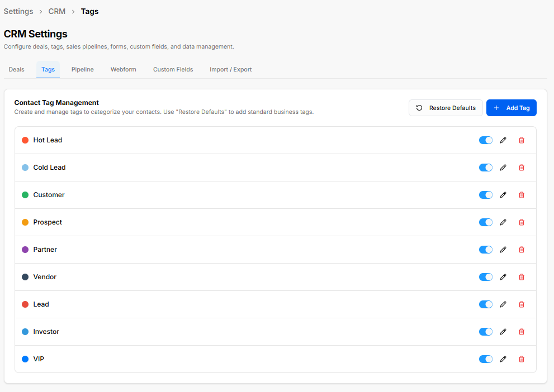Disable the Cold Lead tag switch
The width and height of the screenshot is (554, 392).
(x=486, y=168)
